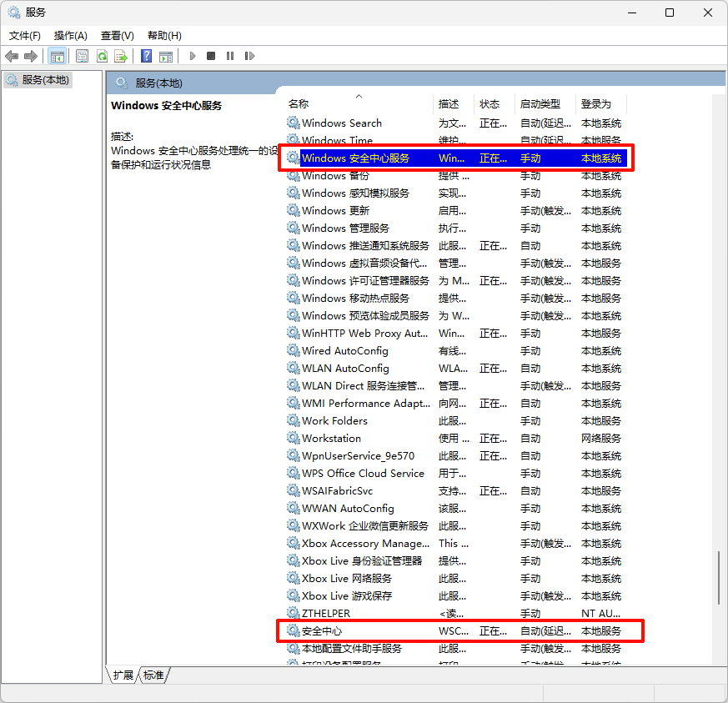
Task: Toggle the console tree pane icon
Action: (57, 56)
